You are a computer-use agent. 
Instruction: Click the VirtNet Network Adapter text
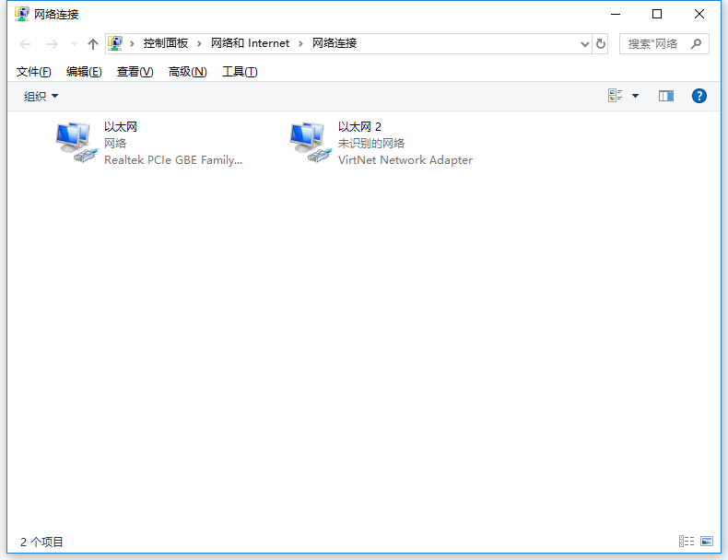[x=405, y=160]
